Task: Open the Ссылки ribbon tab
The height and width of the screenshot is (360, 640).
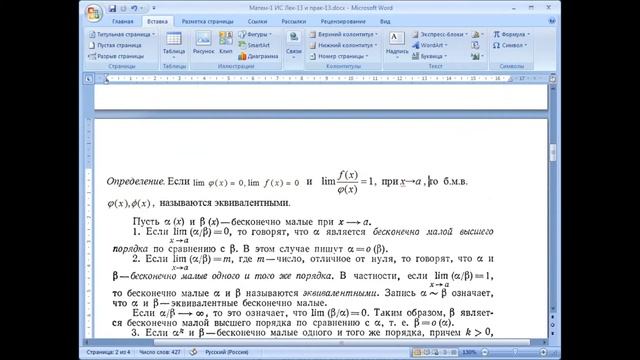Action: pyautogui.click(x=258, y=21)
